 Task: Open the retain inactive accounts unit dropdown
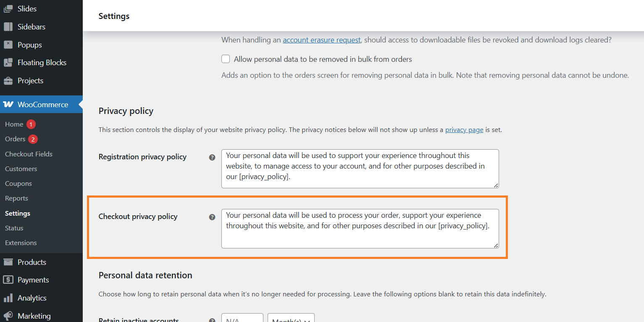point(291,319)
